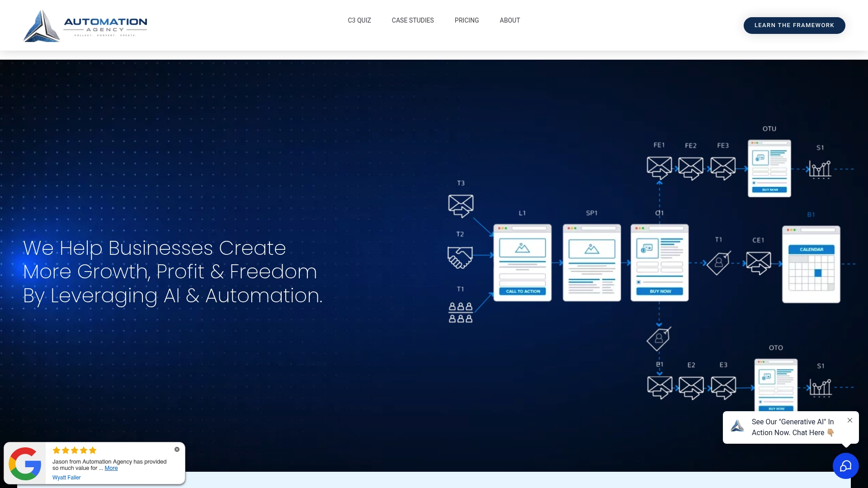Click the FE1 email icon
This screenshot has width=868, height=488.
659,168
